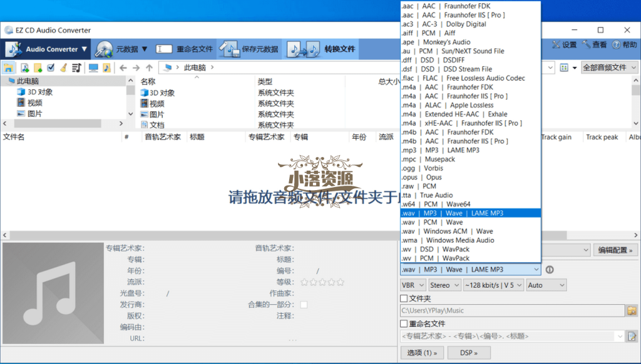Screen dimensions: 641x364
Task: Click the 编辑配置 button
Action: (615, 250)
